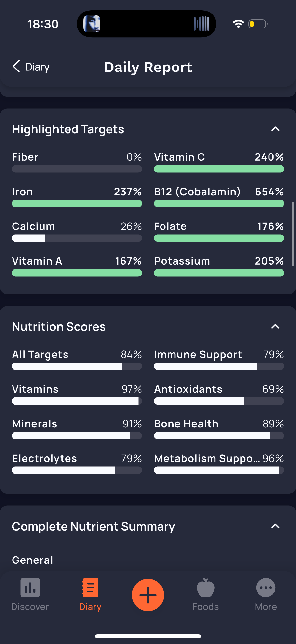Open the Vitamin C target details
Viewport: 296px width, 644px height.
click(219, 162)
